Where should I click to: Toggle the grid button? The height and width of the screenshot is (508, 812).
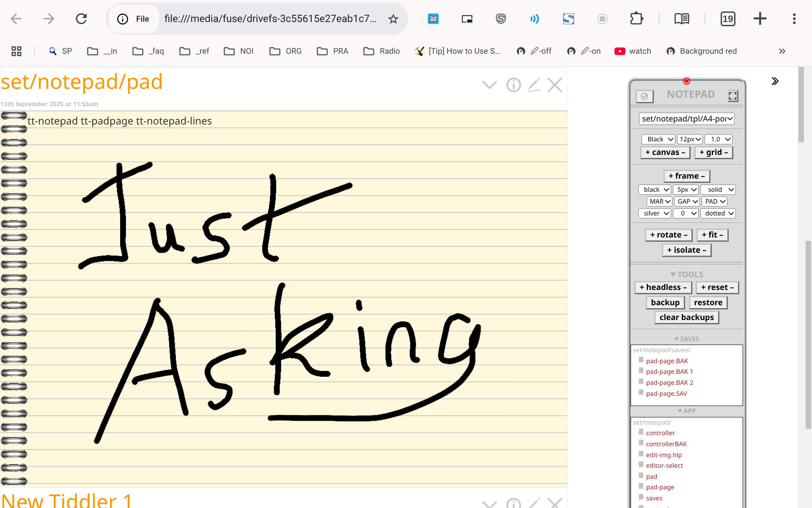713,152
